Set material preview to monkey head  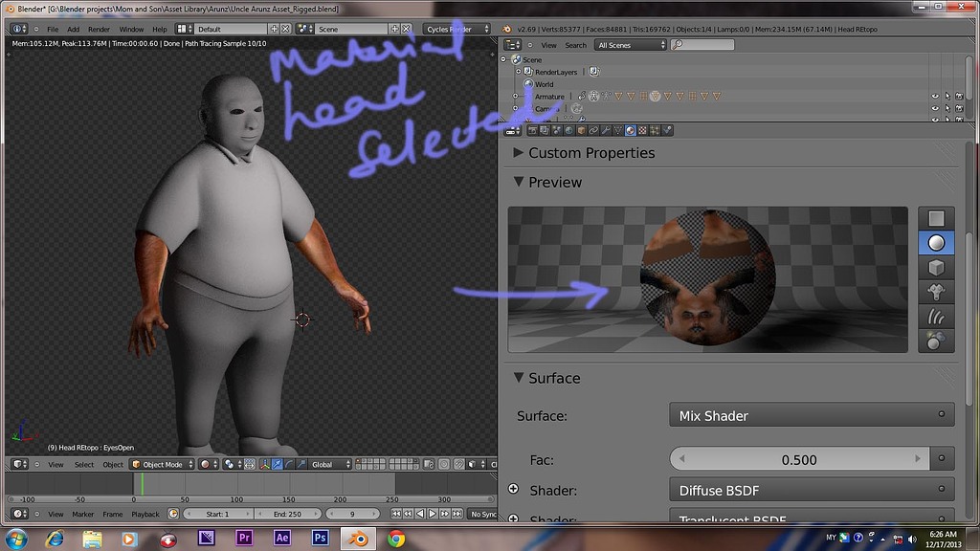[x=936, y=292]
